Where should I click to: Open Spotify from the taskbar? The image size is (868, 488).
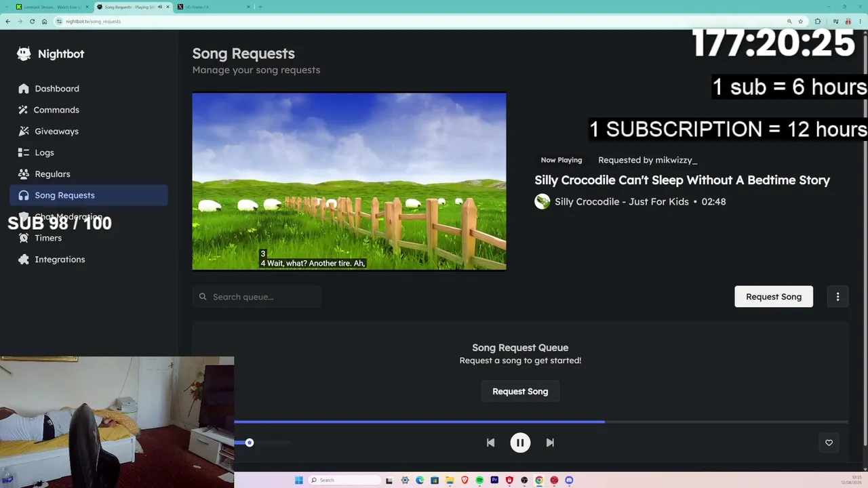479,481
